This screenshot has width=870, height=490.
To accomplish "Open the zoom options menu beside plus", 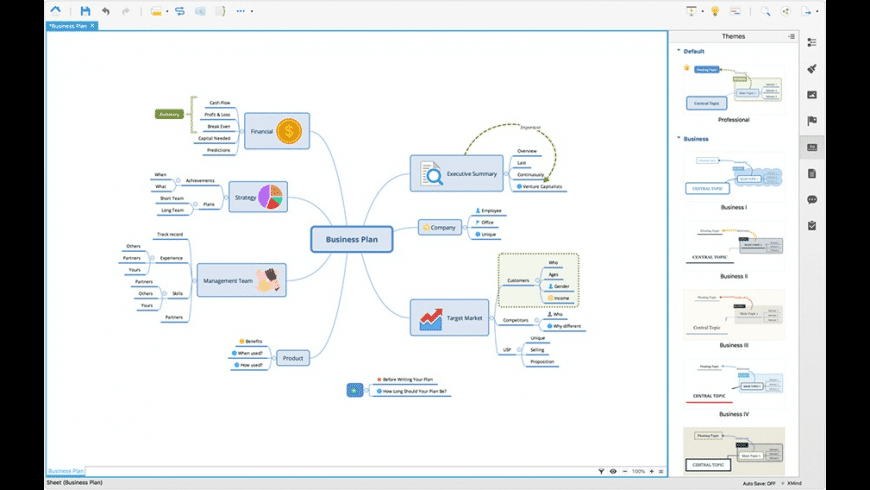I will pyautogui.click(x=661, y=471).
